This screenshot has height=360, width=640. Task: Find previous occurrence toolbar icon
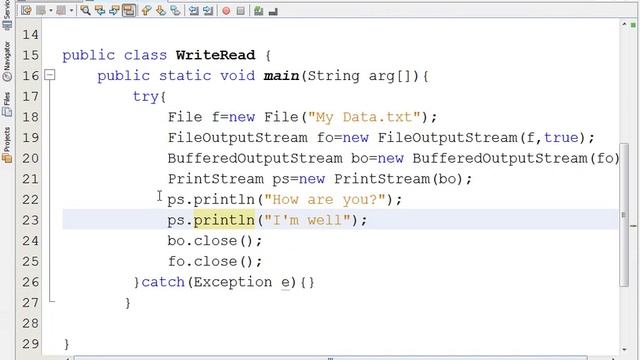(100, 11)
